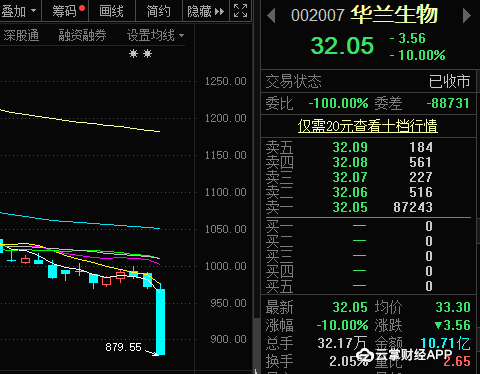Go to next stock with right arrow

[x=467, y=16]
